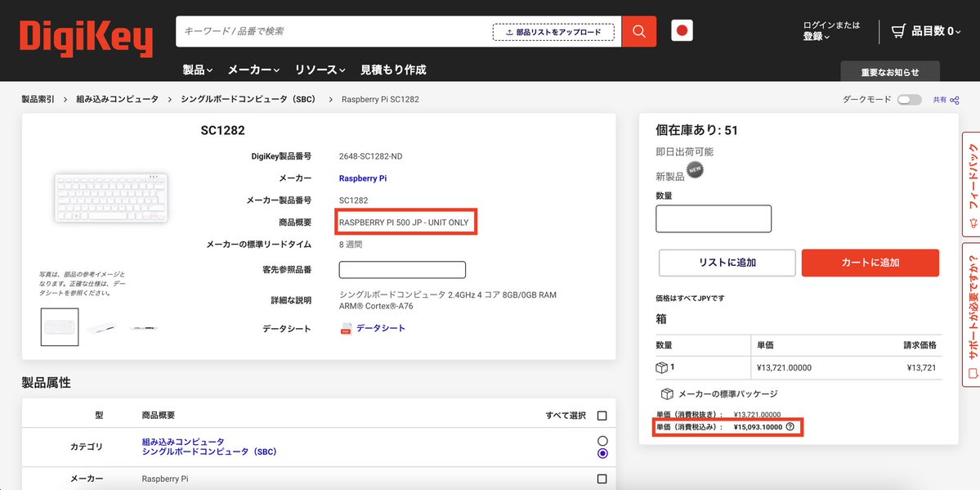Open the データシート link
Viewport: 980px width, 490px height.
(381, 328)
